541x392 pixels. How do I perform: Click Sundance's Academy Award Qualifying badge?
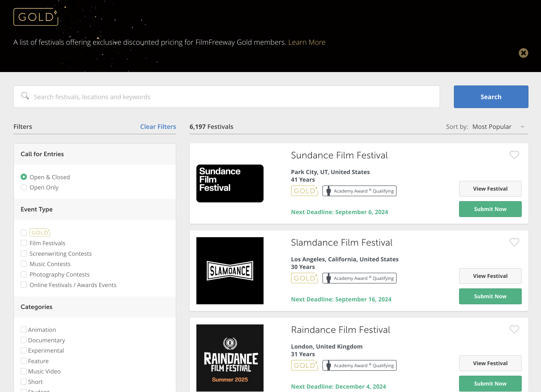(x=359, y=191)
